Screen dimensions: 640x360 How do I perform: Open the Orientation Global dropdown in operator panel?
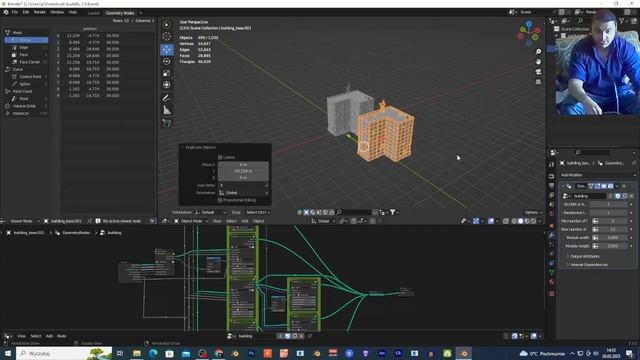[243, 193]
